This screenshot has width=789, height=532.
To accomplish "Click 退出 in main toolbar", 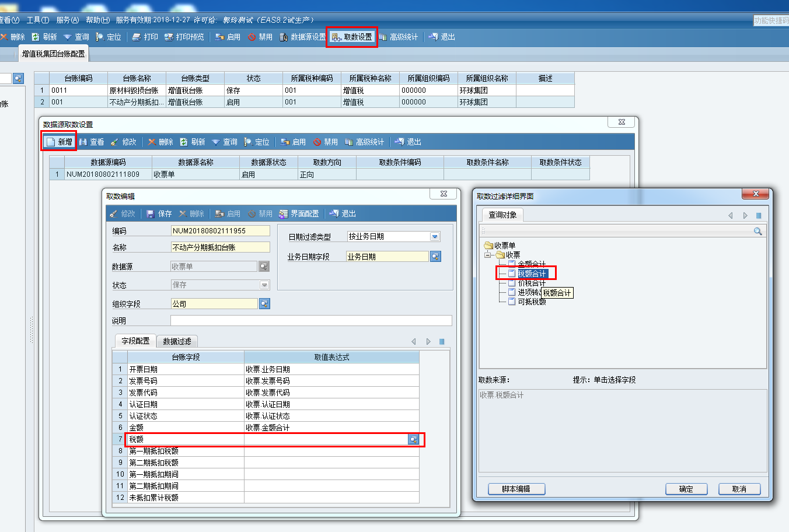I will [x=442, y=37].
